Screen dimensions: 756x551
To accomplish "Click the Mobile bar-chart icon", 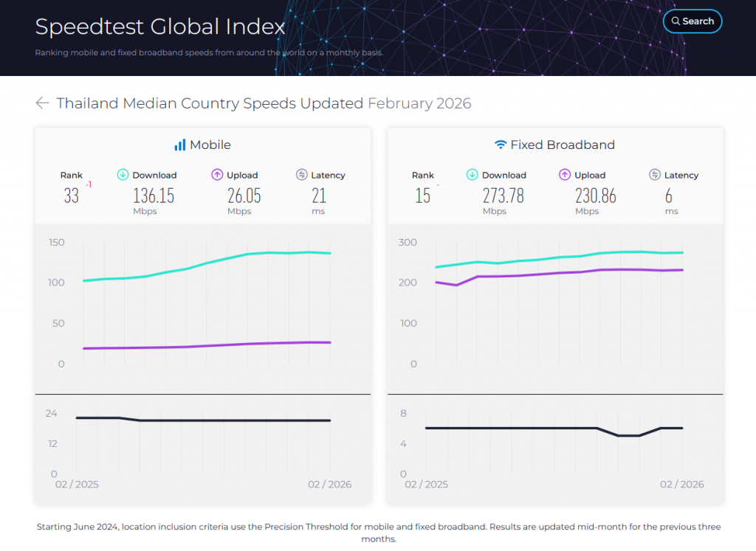I will (x=179, y=145).
